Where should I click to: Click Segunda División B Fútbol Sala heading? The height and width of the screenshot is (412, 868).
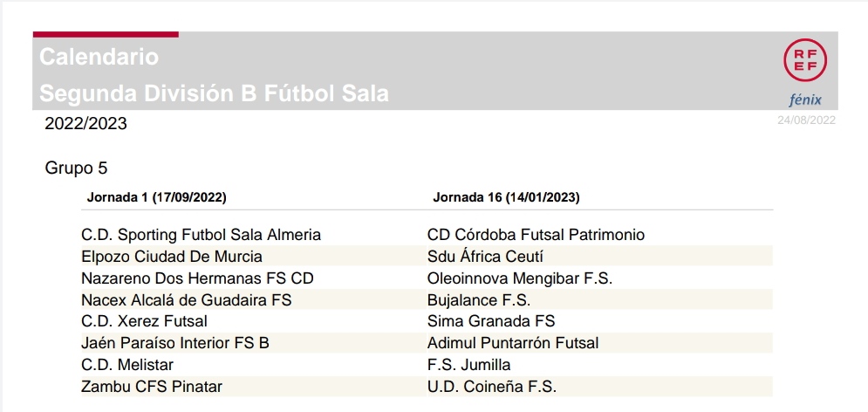[215, 93]
